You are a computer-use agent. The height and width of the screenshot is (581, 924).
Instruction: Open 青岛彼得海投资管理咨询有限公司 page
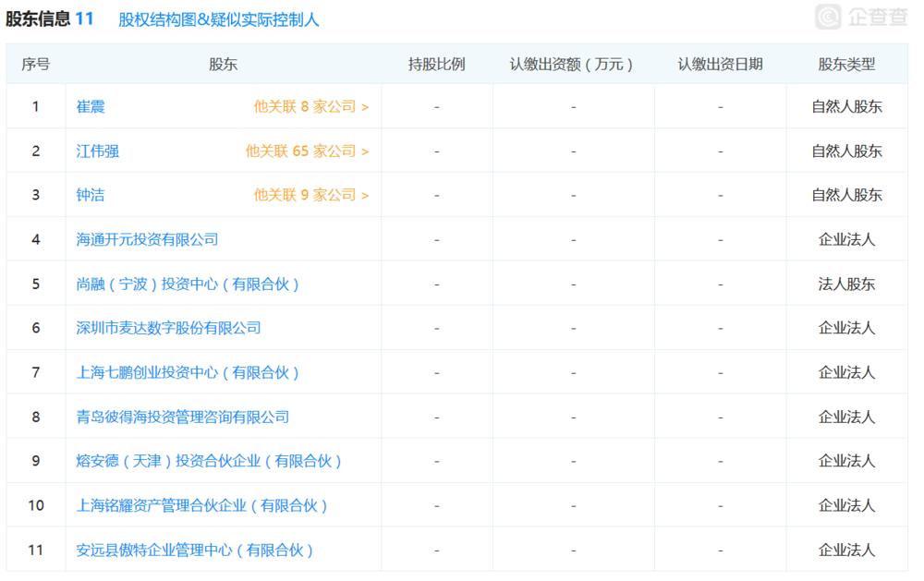tap(181, 417)
